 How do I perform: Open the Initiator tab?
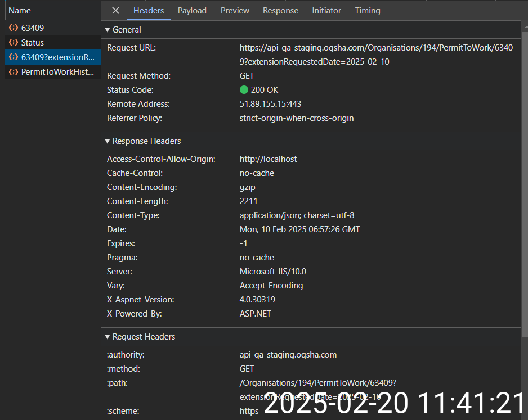[x=326, y=11]
